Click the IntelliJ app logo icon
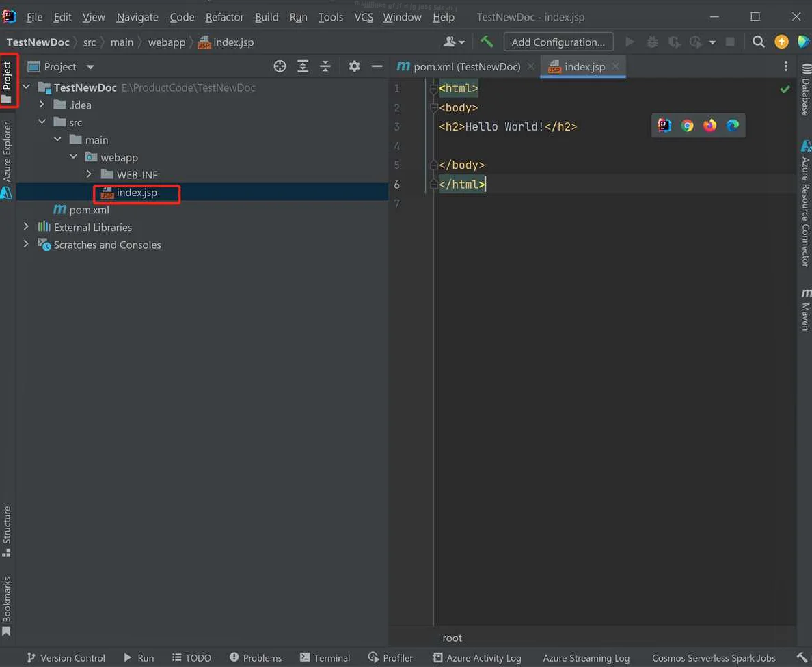 tap(9, 16)
